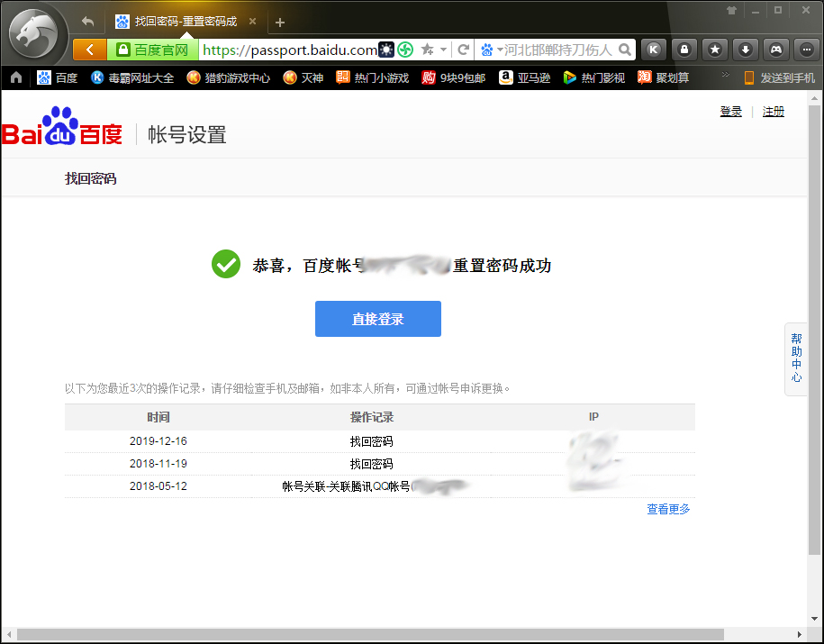The image size is (824, 644).
Task: Click 登录 in the top right corner
Action: [x=730, y=111]
